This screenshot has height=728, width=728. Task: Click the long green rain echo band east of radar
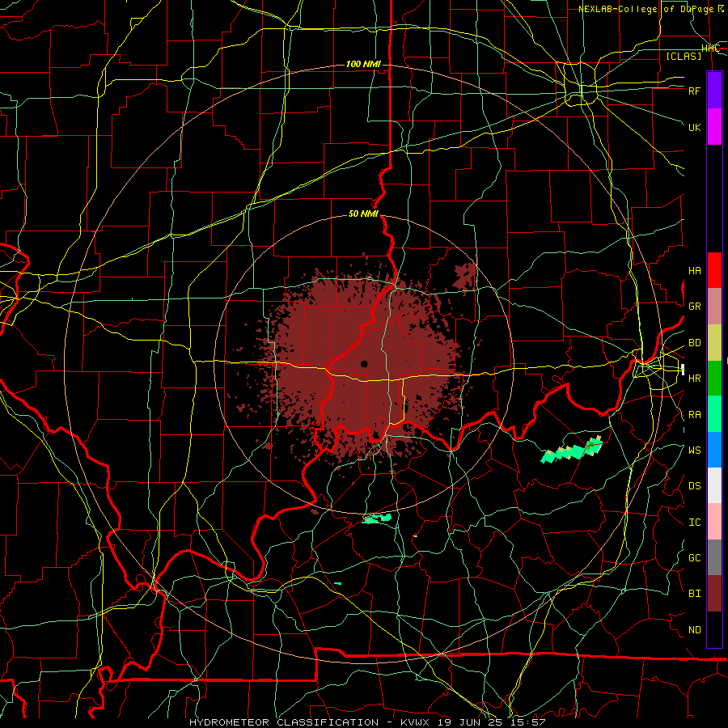pos(572,450)
